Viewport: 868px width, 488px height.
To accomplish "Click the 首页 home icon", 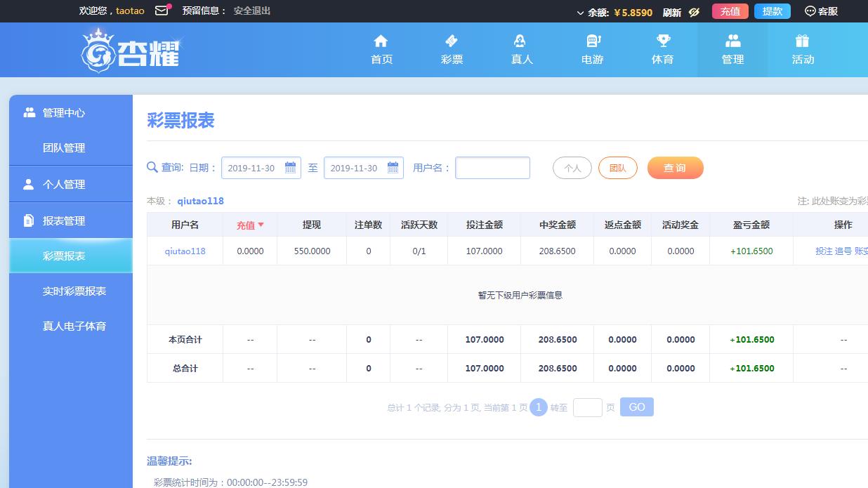I will tap(381, 41).
